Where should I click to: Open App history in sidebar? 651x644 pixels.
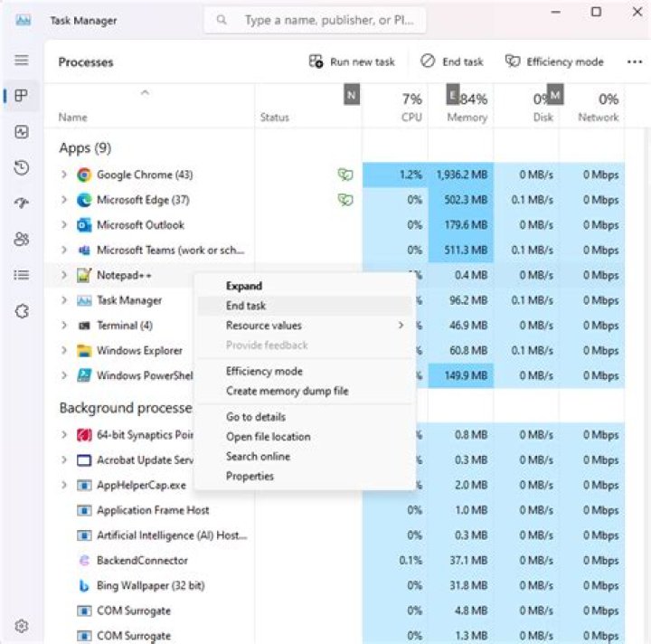[x=22, y=167]
